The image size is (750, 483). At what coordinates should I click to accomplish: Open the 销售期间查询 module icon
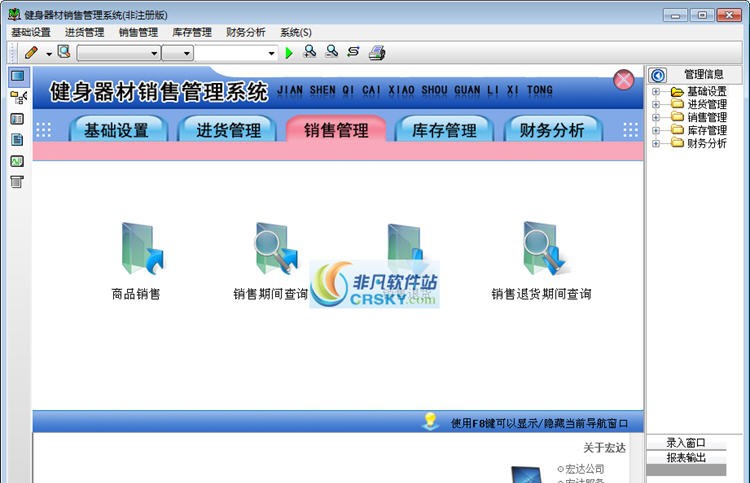(275, 248)
